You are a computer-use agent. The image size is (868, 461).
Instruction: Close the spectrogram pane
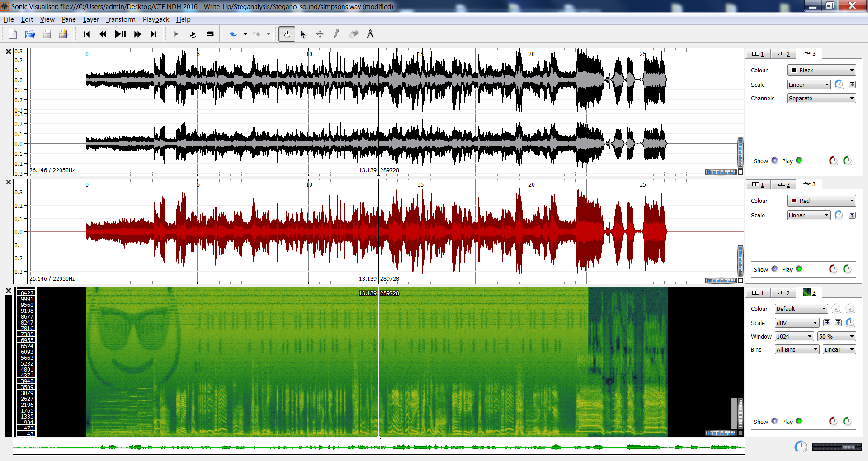(8, 291)
